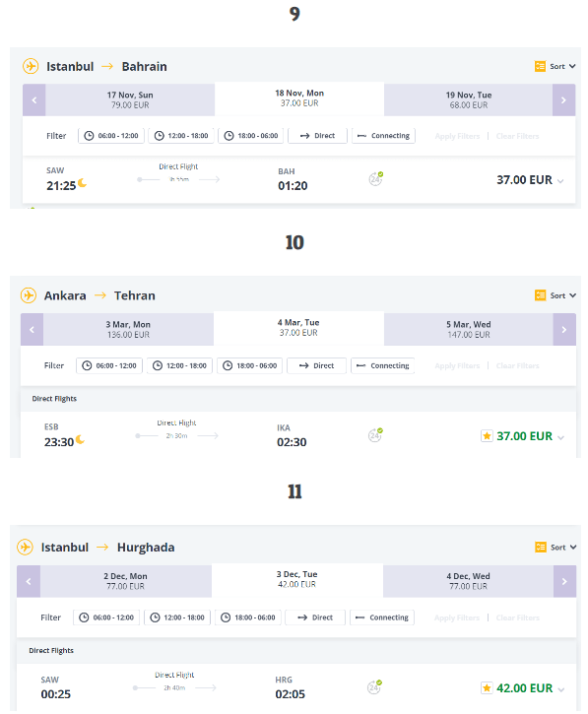Click the Sort icon in the Ankara–Tehran panel
The width and height of the screenshot is (588, 714).
tap(540, 295)
